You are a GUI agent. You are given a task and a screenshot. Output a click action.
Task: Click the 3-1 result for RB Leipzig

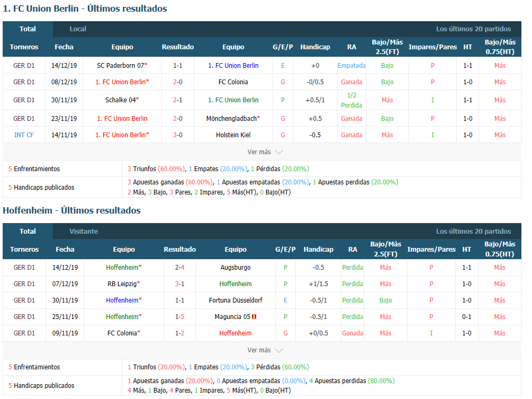[x=179, y=284]
